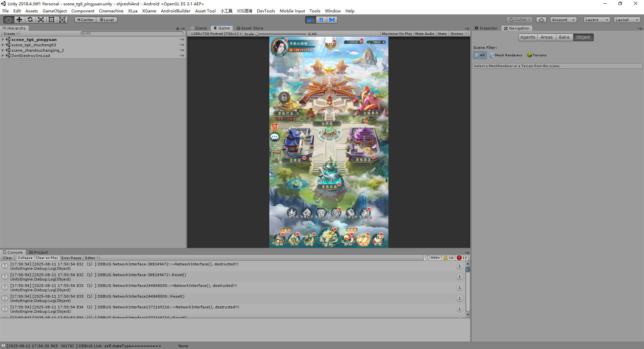Select the Scale tool
Image resolution: width=644 pixels, height=349 pixels.
[41, 20]
